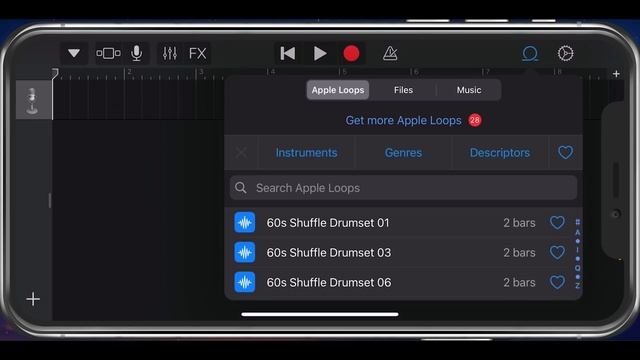This screenshot has height=360, width=640.
Task: Switch to the Music tab
Action: click(469, 90)
